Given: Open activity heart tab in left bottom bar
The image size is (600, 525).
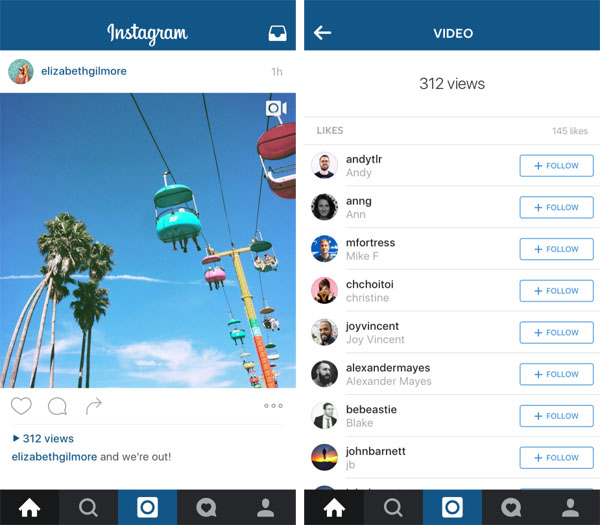Looking at the screenshot, I should coord(206,508).
